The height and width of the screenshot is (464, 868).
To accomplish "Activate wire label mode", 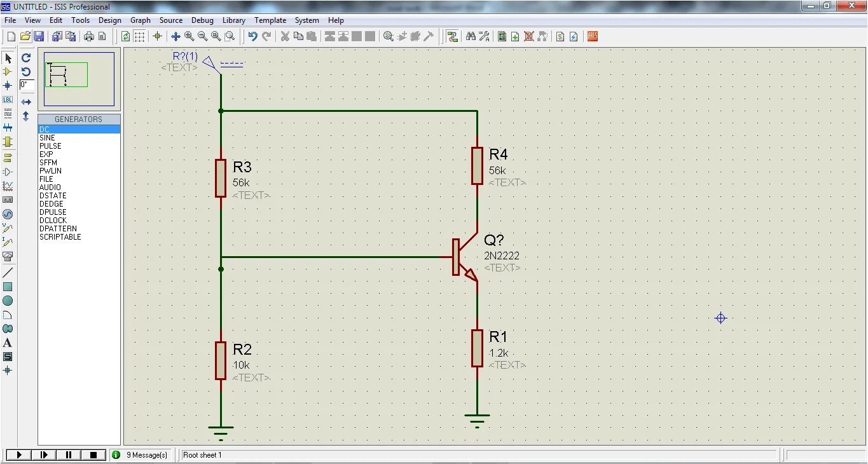I will pos(8,100).
